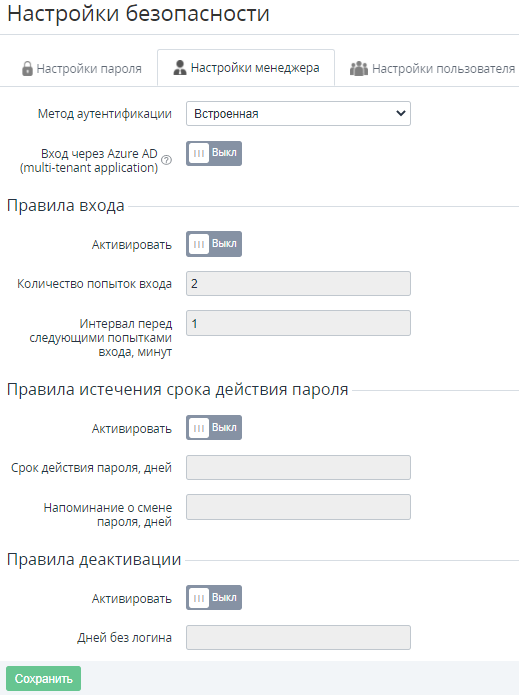Click the person icon on manager settings tab

tap(180, 68)
